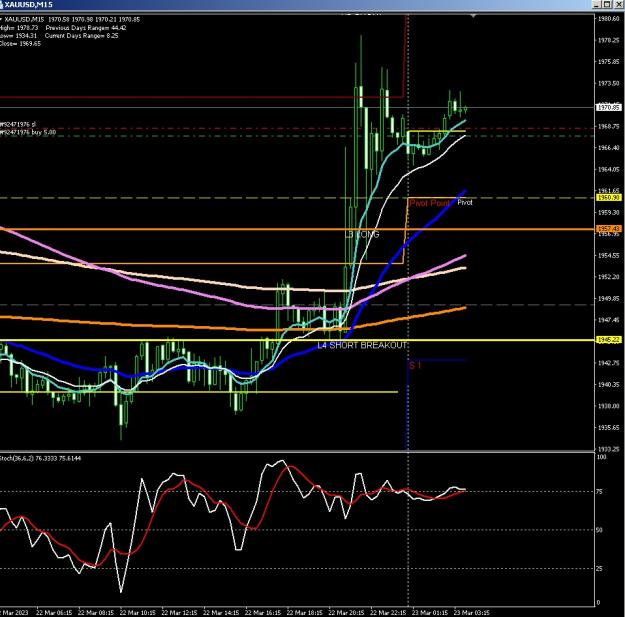
Task: Maximize the XAUUSD,M15 chart window
Action: pyautogui.click(x=607, y=4)
